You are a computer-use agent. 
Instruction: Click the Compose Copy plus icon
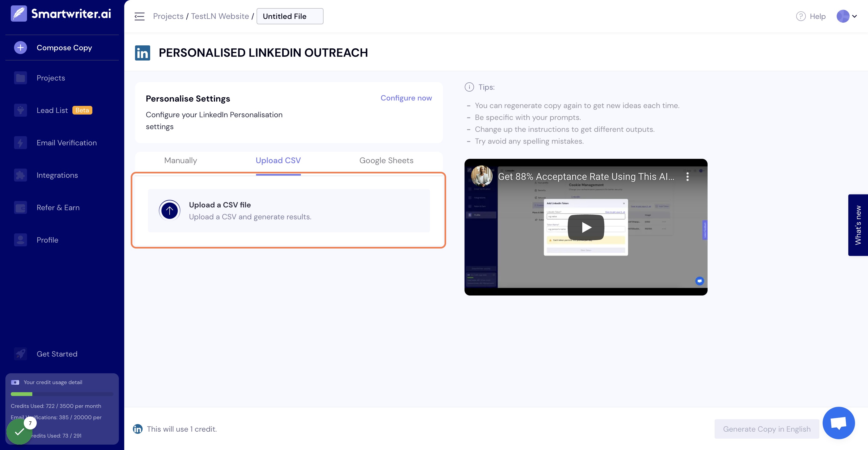click(21, 48)
